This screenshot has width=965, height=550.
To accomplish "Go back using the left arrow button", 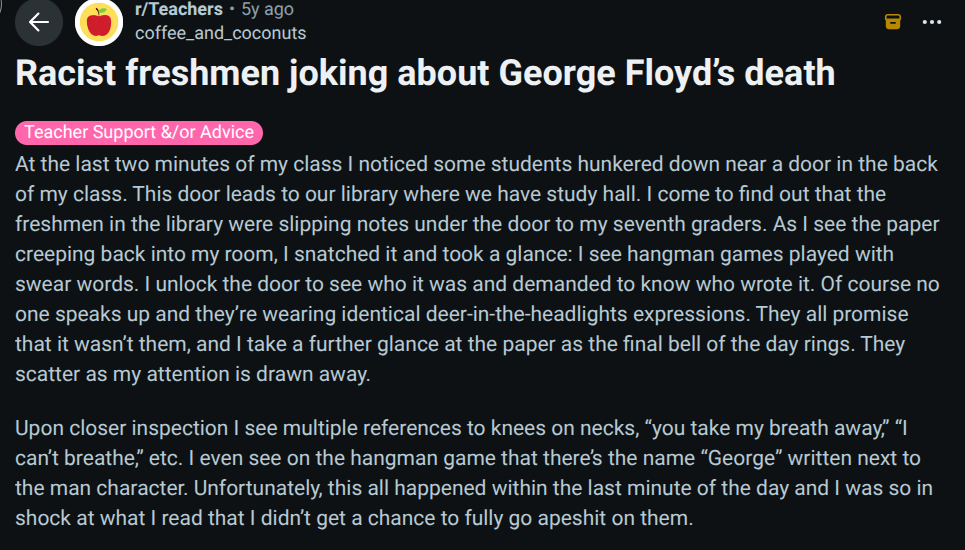I will (38, 21).
